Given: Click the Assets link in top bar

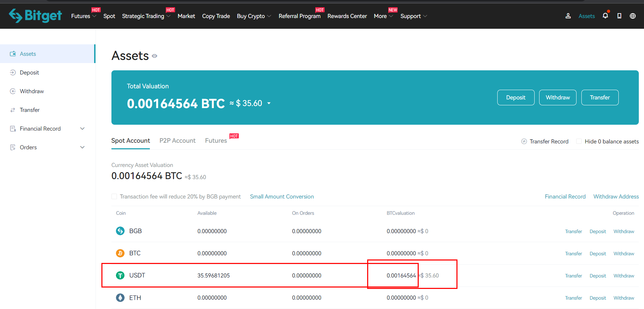Looking at the screenshot, I should [x=587, y=16].
